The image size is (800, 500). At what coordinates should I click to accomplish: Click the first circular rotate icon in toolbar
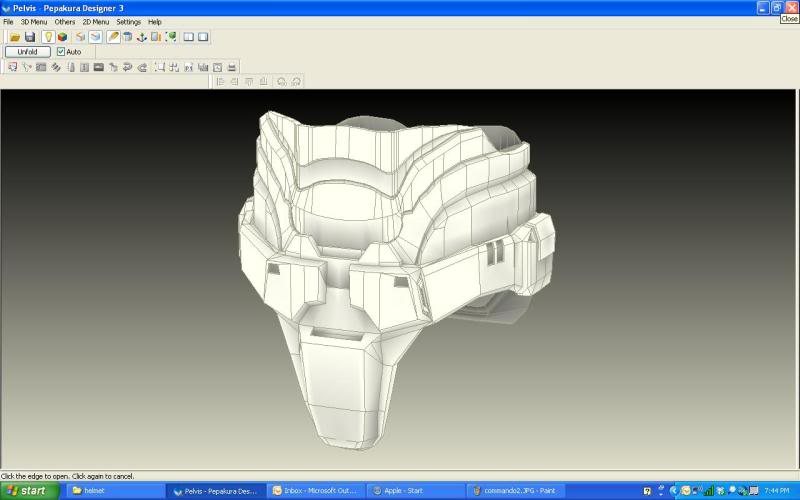pyautogui.click(x=282, y=81)
